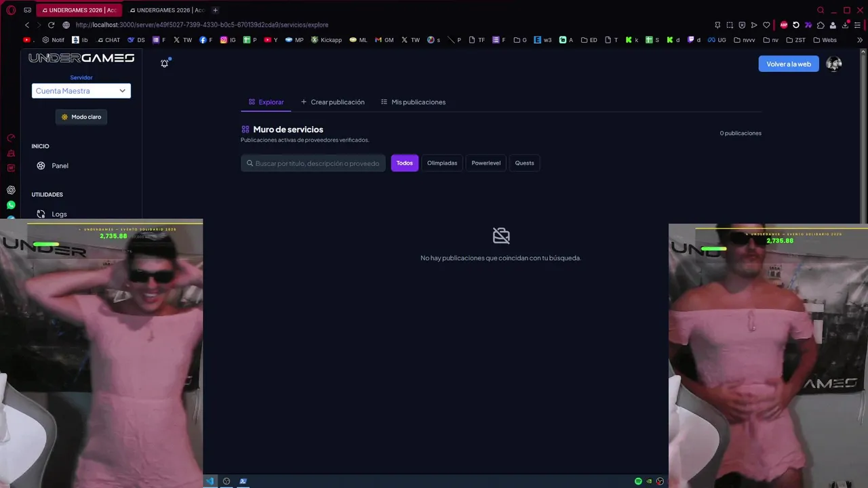The height and width of the screenshot is (488, 868).
Task: Open the AdBlock Plus extension
Action: click(x=784, y=25)
